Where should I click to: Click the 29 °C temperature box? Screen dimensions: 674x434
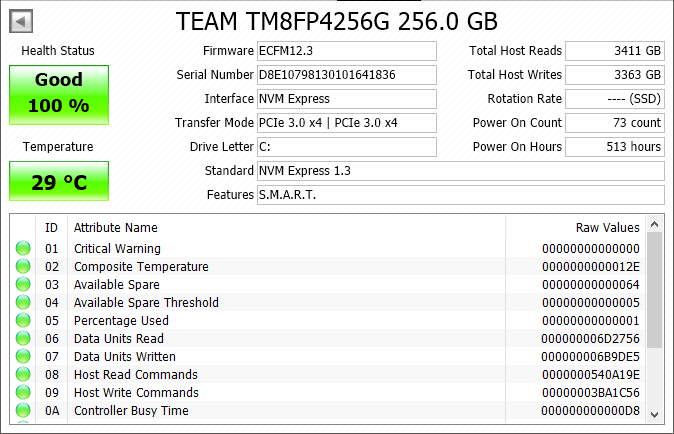tap(59, 181)
